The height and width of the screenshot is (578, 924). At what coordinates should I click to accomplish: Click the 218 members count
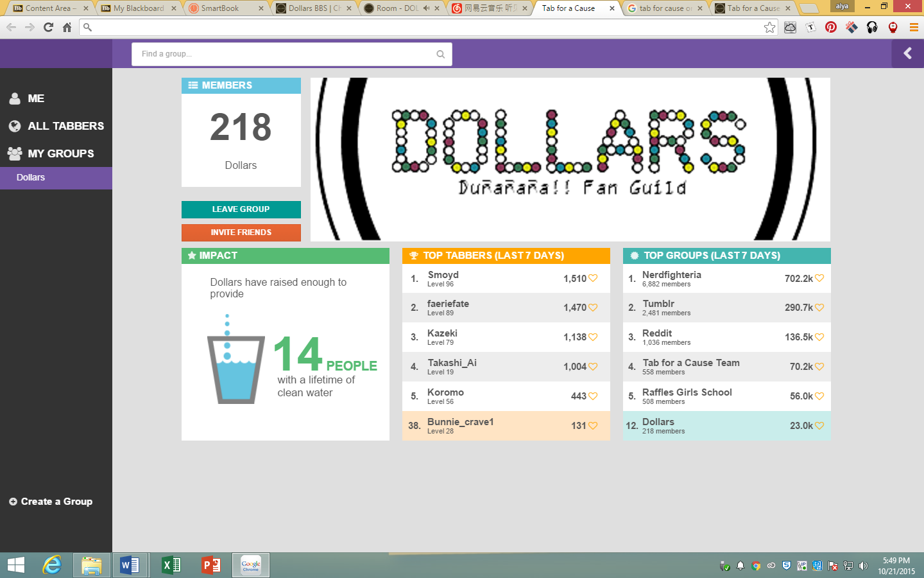pyautogui.click(x=241, y=127)
